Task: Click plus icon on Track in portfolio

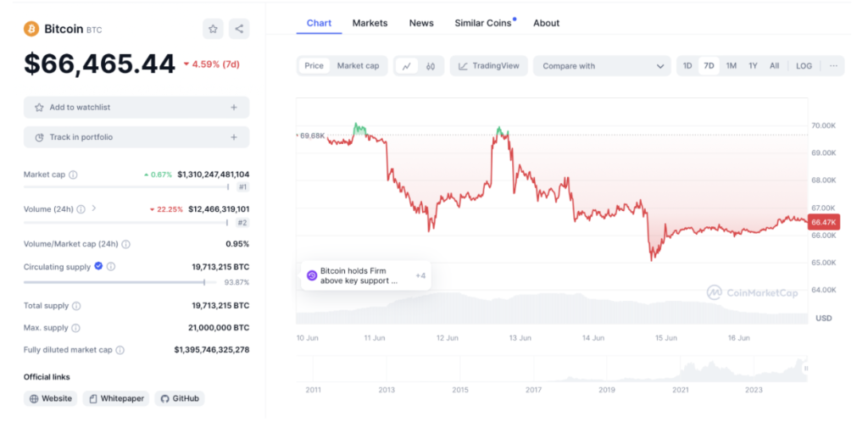Action: click(x=234, y=137)
